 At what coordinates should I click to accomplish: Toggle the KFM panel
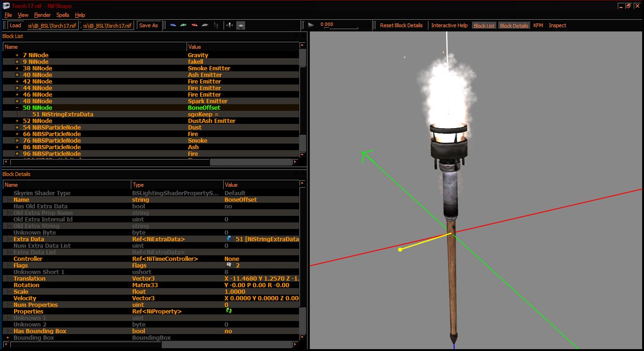click(x=538, y=25)
